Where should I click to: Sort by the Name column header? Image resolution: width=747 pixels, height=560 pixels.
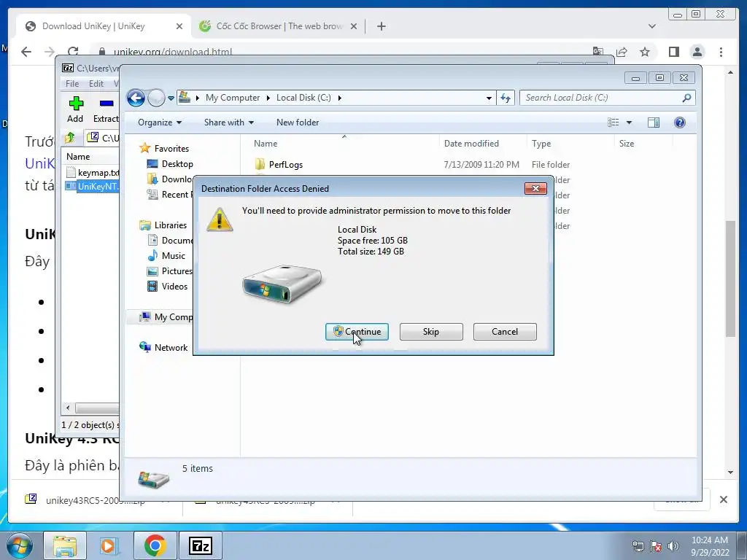click(266, 144)
